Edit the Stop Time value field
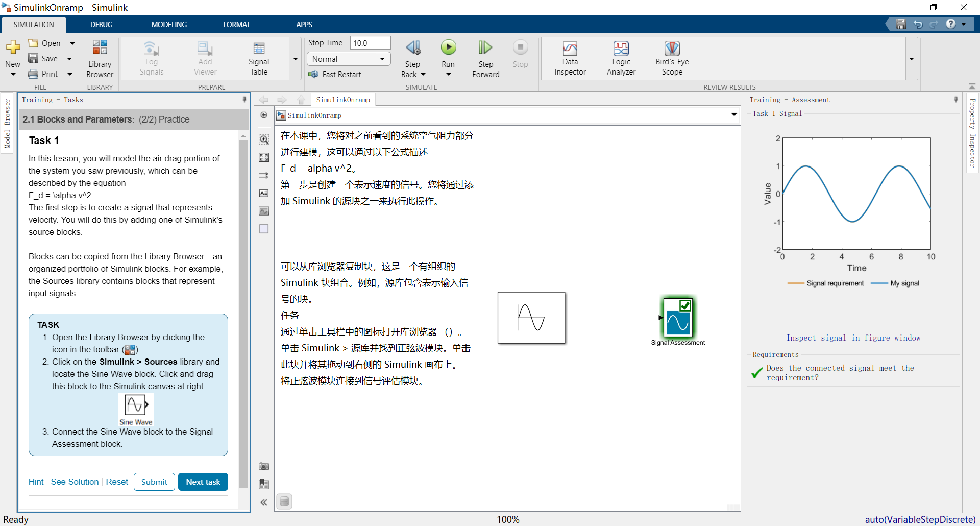This screenshot has width=980, height=526. 370,42
